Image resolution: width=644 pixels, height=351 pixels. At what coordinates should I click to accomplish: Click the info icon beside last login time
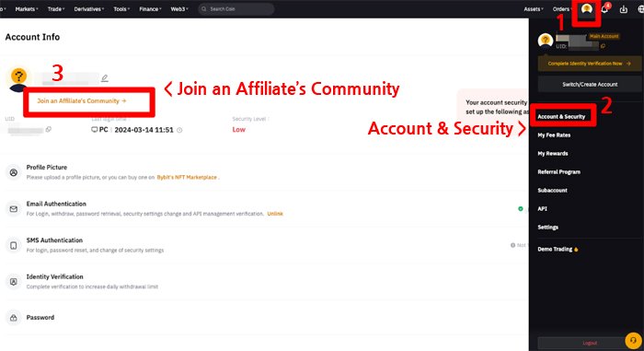pos(179,130)
